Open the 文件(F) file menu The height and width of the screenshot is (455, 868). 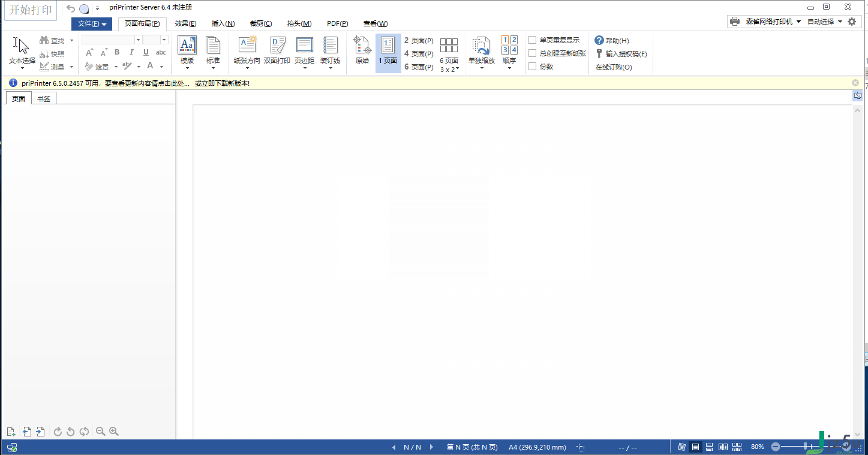coord(92,24)
